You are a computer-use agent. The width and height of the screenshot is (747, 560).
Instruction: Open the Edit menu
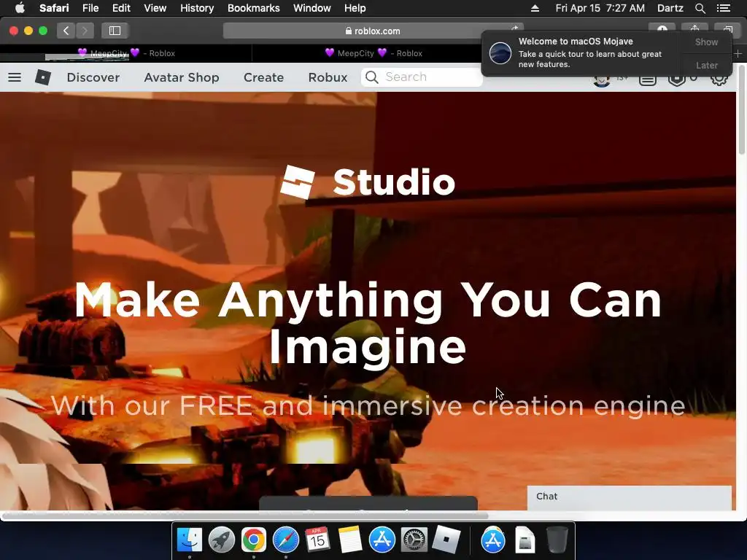tap(121, 8)
